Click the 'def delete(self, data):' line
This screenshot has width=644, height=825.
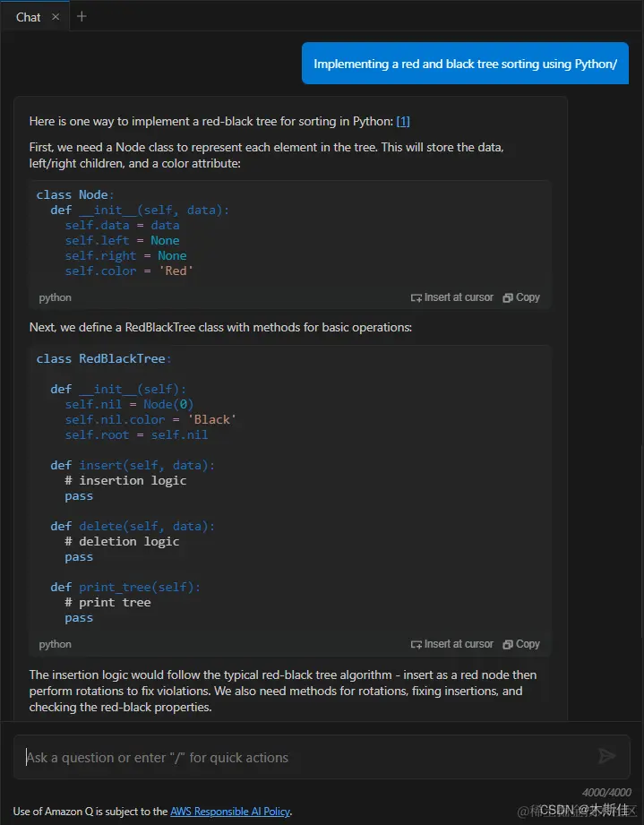pyautogui.click(x=133, y=527)
